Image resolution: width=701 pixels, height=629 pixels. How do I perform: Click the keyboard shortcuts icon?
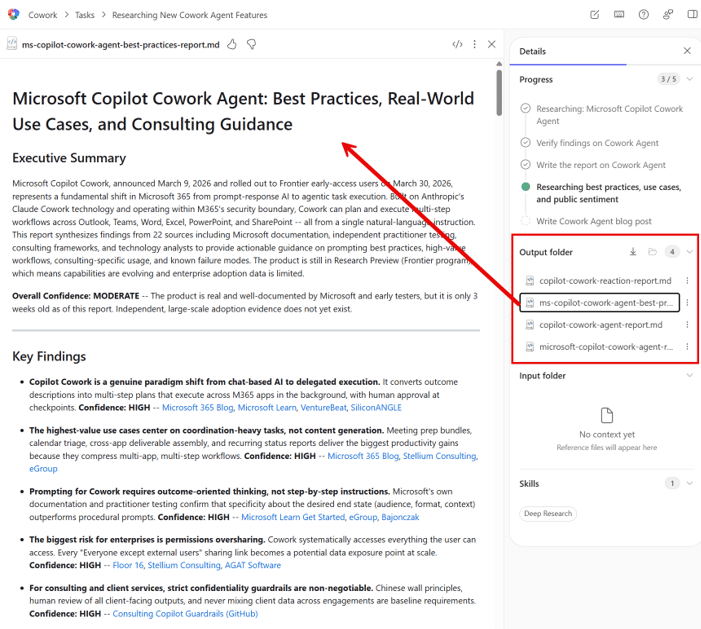click(x=619, y=15)
